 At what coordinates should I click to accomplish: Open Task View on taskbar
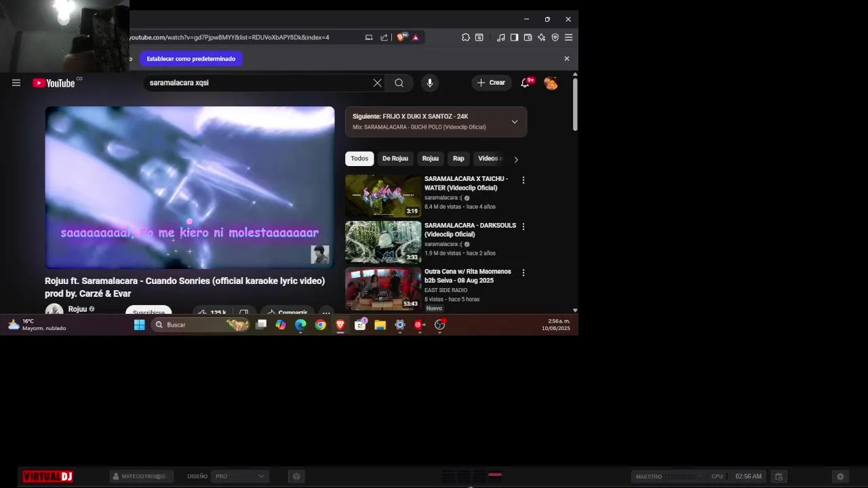point(261,325)
